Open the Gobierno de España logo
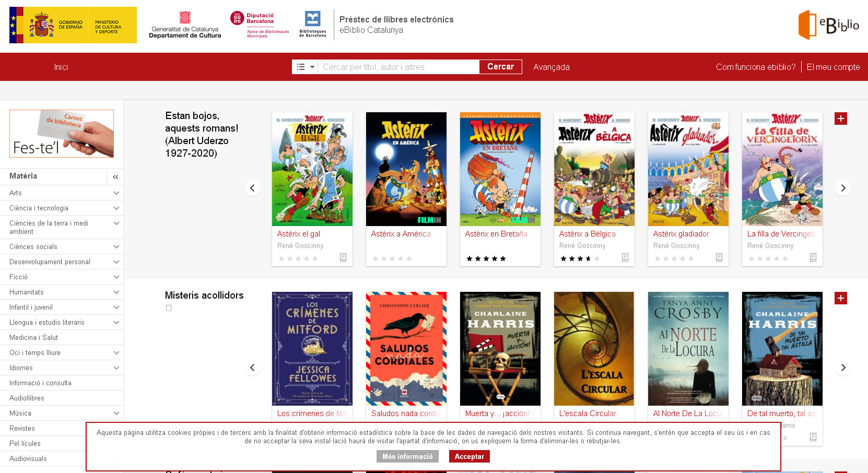Screen dimensions: 868x473 pos(73,25)
